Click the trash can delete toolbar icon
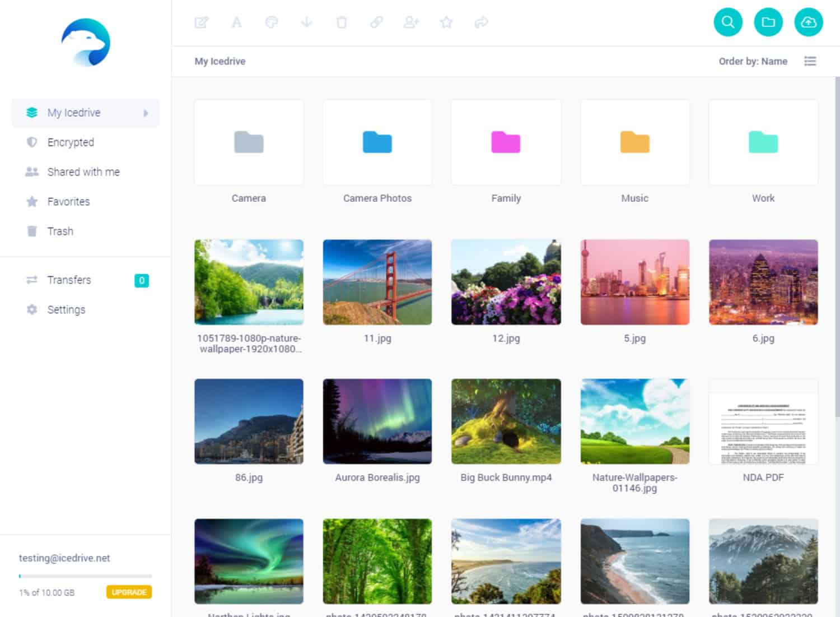Image resolution: width=840 pixels, height=617 pixels. [342, 22]
